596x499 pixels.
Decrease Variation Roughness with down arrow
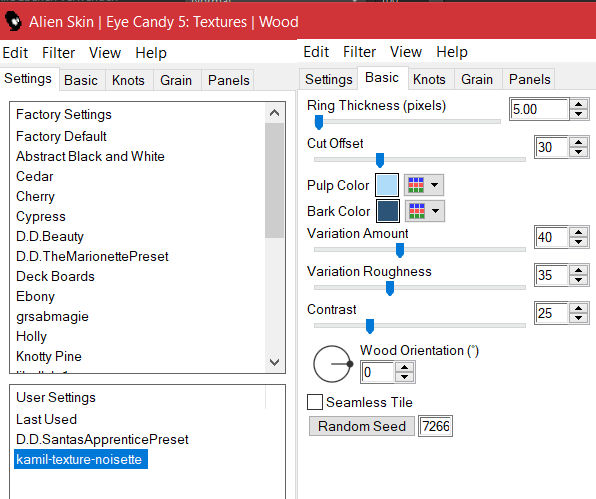pyautogui.click(x=579, y=279)
